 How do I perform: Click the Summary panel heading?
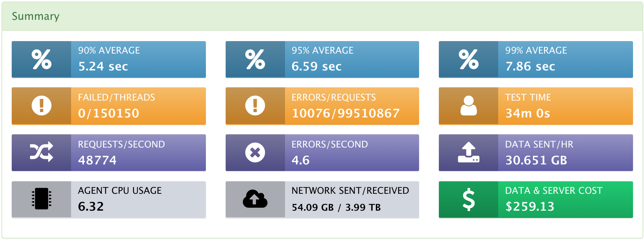tap(36, 16)
